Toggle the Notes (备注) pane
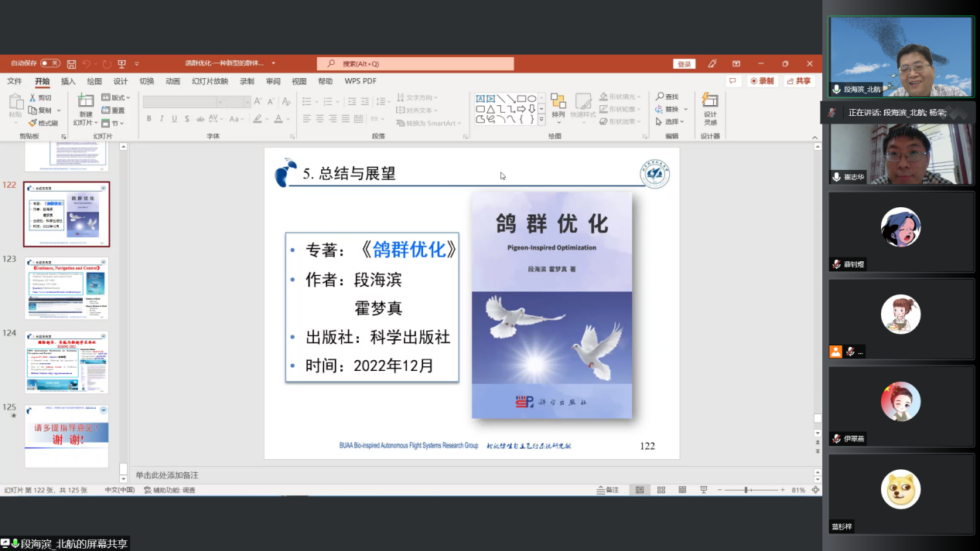The height and width of the screenshot is (551, 980). click(608, 490)
